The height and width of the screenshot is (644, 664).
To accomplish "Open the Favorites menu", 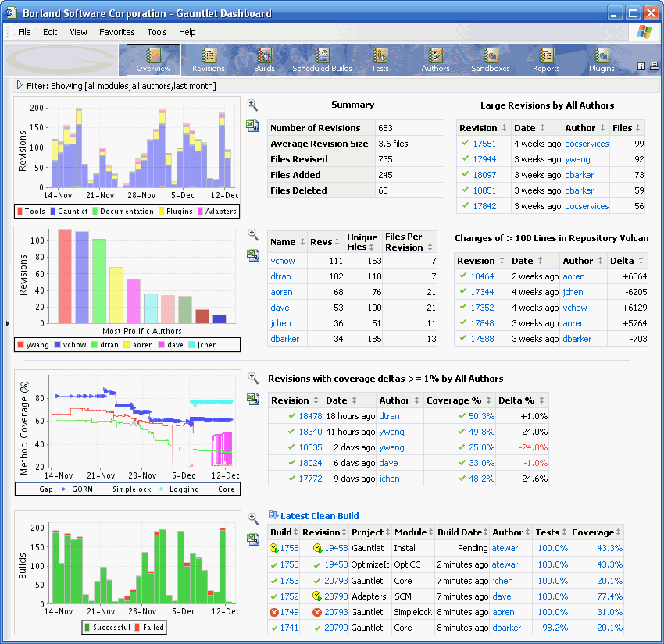I will (116, 32).
